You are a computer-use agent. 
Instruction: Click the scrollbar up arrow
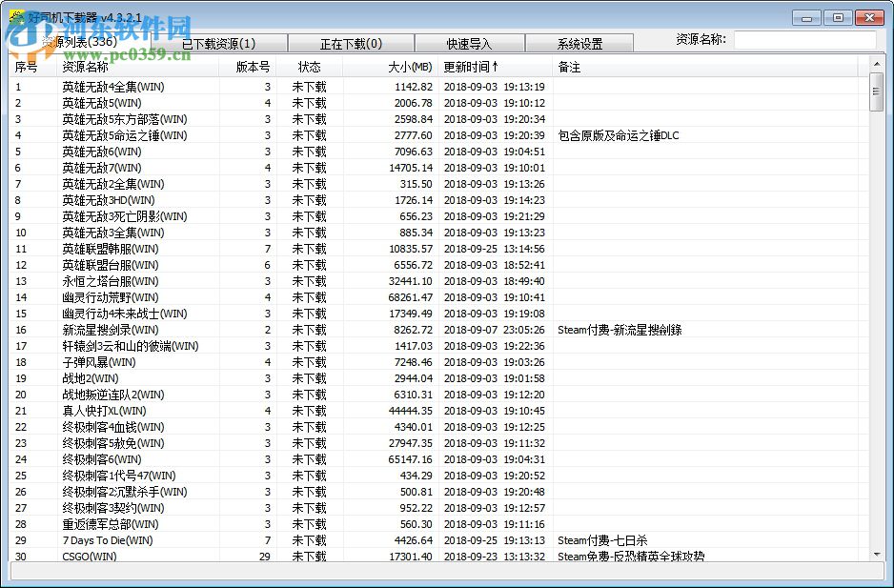click(x=878, y=66)
